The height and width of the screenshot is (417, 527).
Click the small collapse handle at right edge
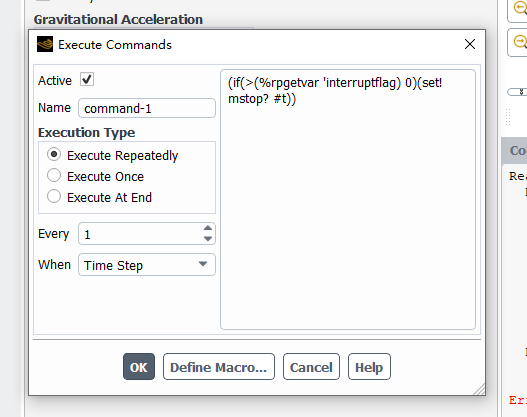coord(518,92)
